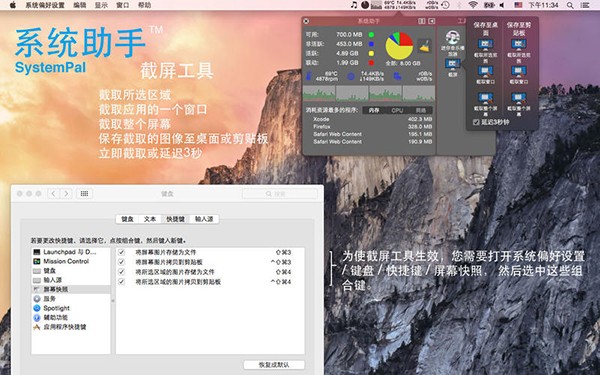
Task: Open Spotlight search magnifier in menu bar
Action: click(570, 5)
